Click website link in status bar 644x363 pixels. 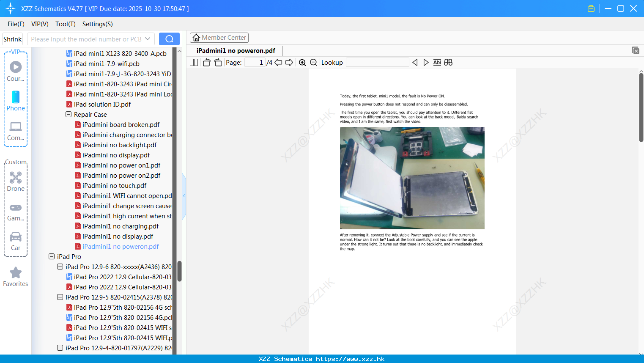click(350, 359)
